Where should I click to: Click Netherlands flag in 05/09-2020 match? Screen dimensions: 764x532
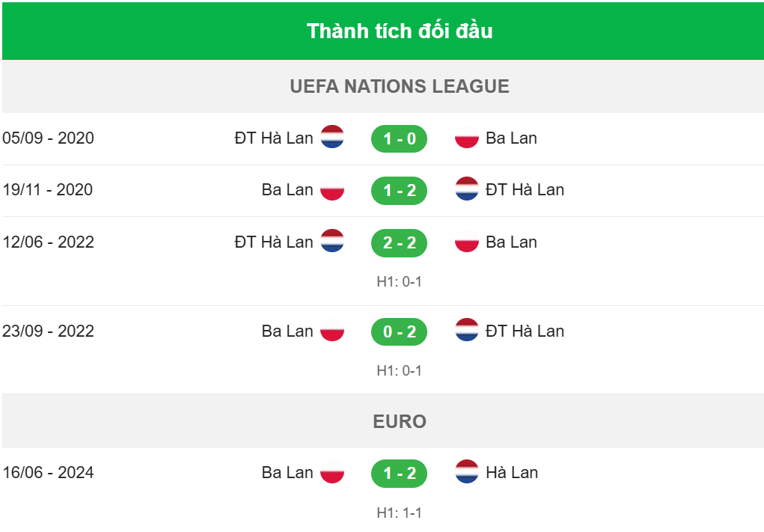[x=332, y=137]
